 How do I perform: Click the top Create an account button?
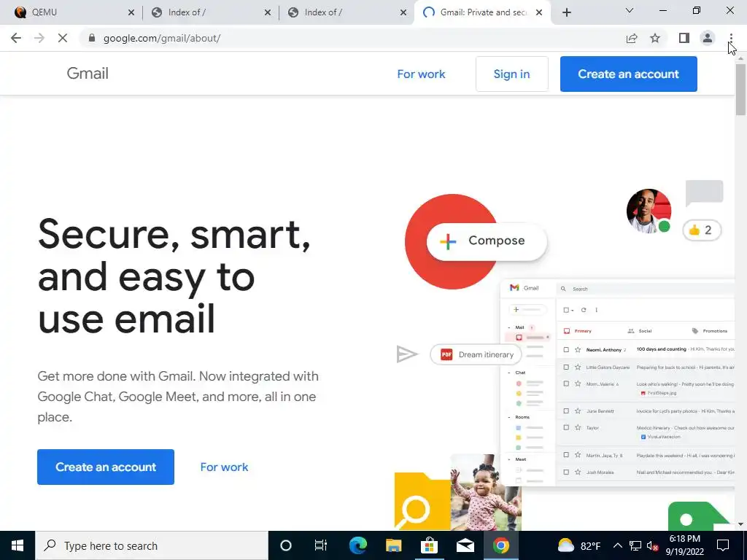pyautogui.click(x=628, y=74)
